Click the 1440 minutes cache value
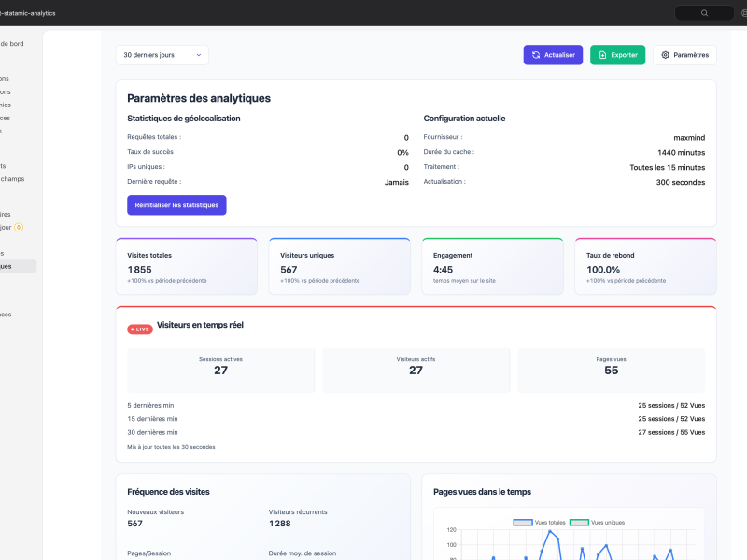The height and width of the screenshot is (560, 747). (x=682, y=152)
